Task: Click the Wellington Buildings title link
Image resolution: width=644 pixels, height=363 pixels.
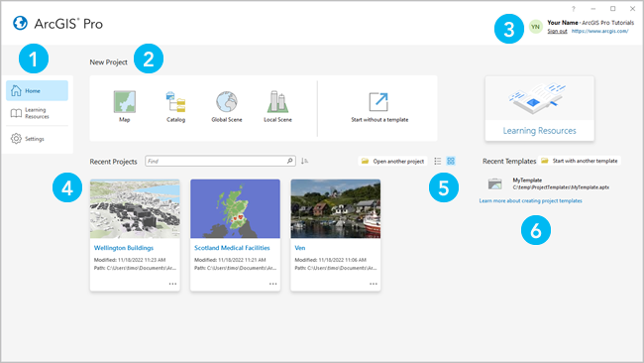Action: pyautogui.click(x=124, y=248)
